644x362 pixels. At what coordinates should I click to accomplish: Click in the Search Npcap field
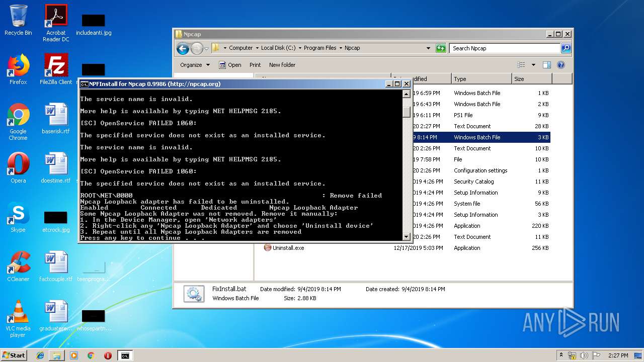pyautogui.click(x=505, y=48)
